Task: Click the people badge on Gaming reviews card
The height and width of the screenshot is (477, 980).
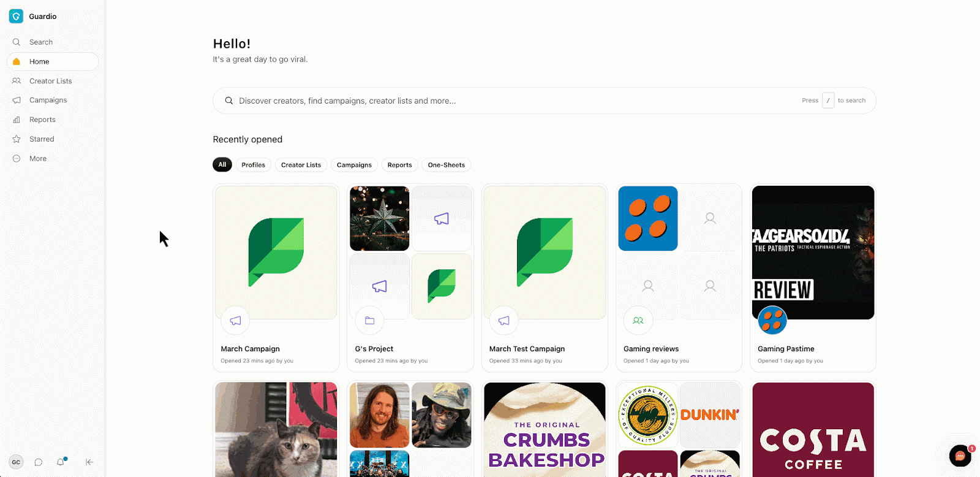Action: (x=638, y=320)
